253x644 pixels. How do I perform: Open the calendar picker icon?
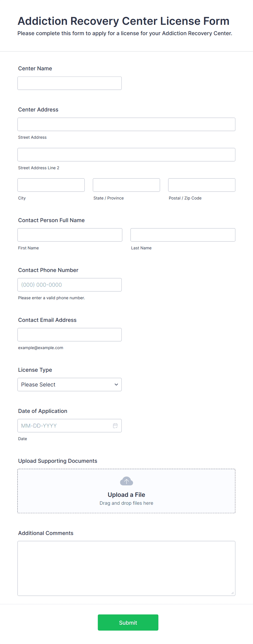115,426
